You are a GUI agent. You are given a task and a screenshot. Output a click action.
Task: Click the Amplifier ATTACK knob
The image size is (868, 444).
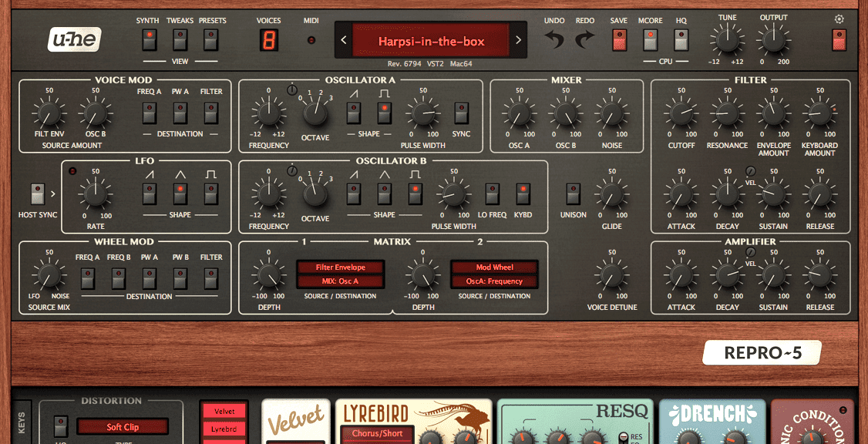coord(681,275)
